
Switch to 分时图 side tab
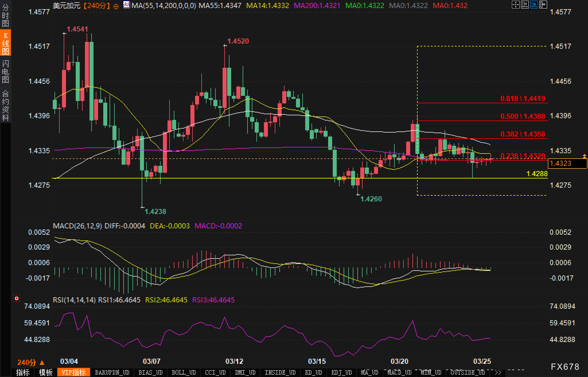click(5, 15)
